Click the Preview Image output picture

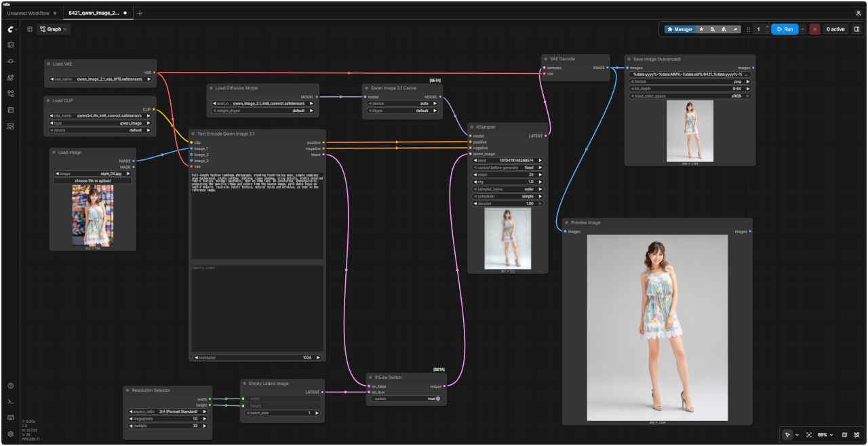(657, 328)
